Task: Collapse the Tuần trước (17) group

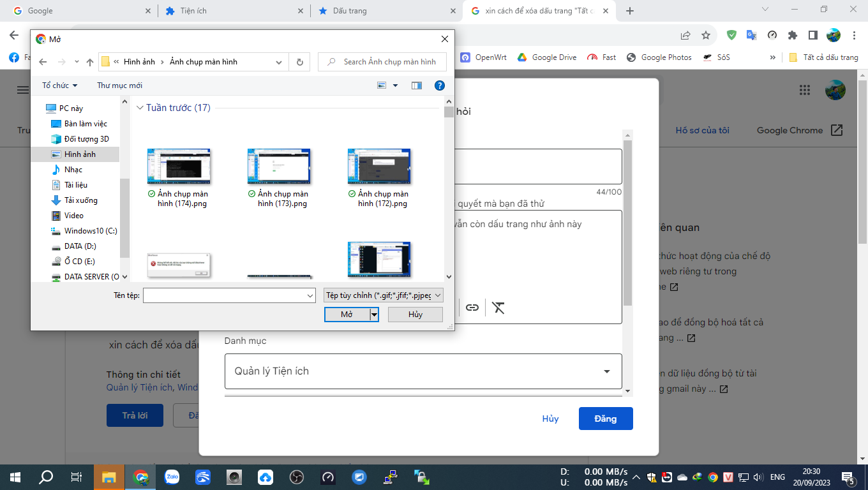Action: [140, 107]
